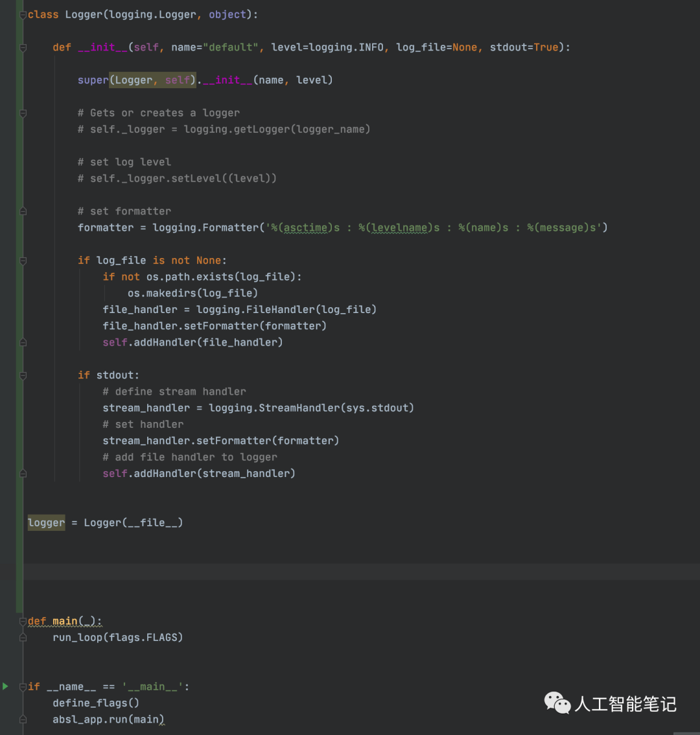Click fold end marker at run_loop(flags.FLAGS)
Image resolution: width=700 pixels, height=735 pixels.
[23, 638]
